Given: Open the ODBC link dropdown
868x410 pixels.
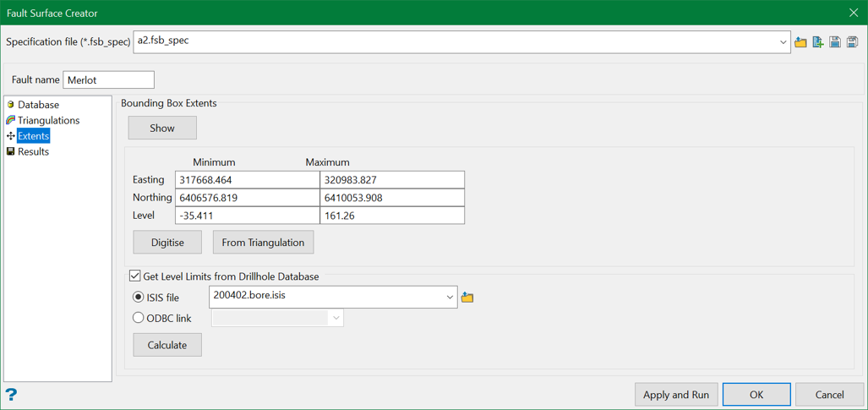Looking at the screenshot, I should point(336,319).
